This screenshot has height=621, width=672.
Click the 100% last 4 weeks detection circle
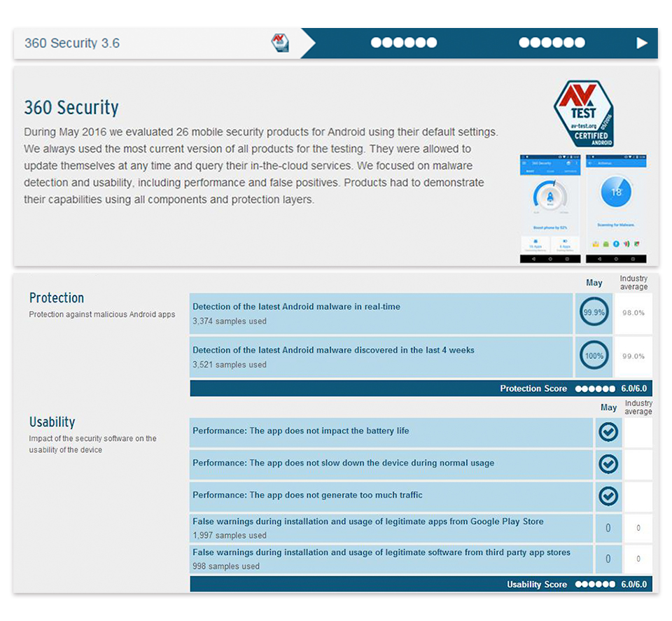point(594,356)
